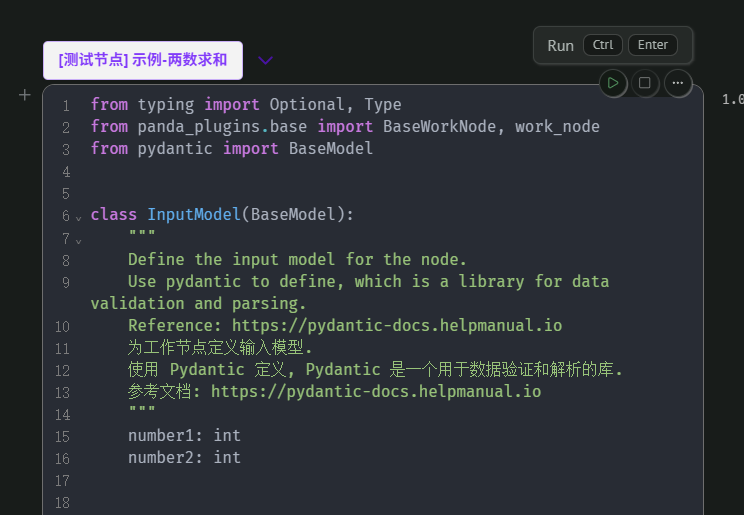Run the code cell with play icon

tap(613, 83)
